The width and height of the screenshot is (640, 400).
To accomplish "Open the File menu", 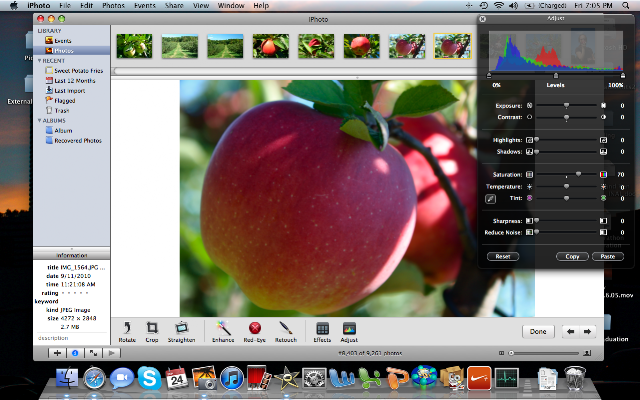I will (65, 6).
